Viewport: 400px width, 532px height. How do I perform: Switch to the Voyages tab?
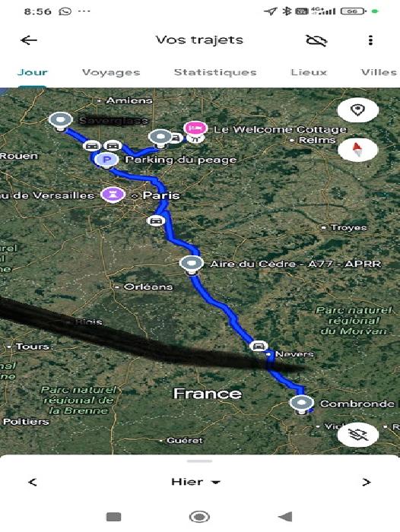(x=111, y=72)
